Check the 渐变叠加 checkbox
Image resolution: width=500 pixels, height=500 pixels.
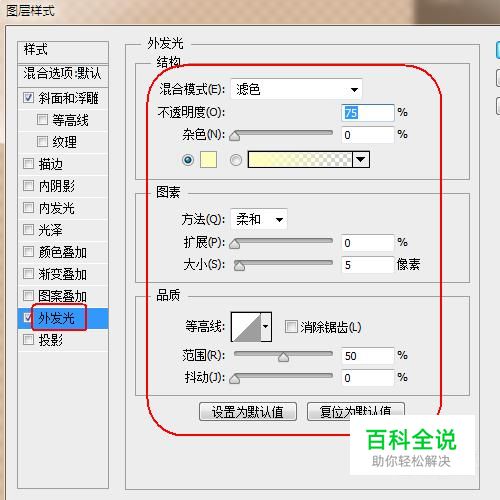click(x=28, y=274)
